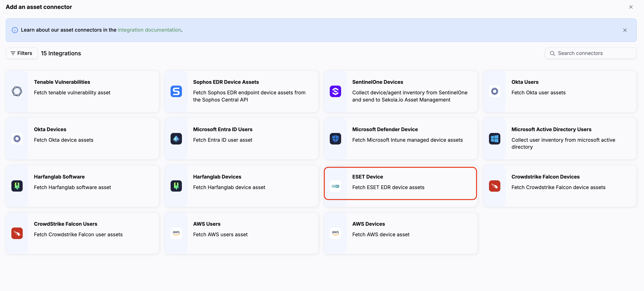Click the Microsoft Entra ID Users logo
644x291 pixels.
point(176,139)
